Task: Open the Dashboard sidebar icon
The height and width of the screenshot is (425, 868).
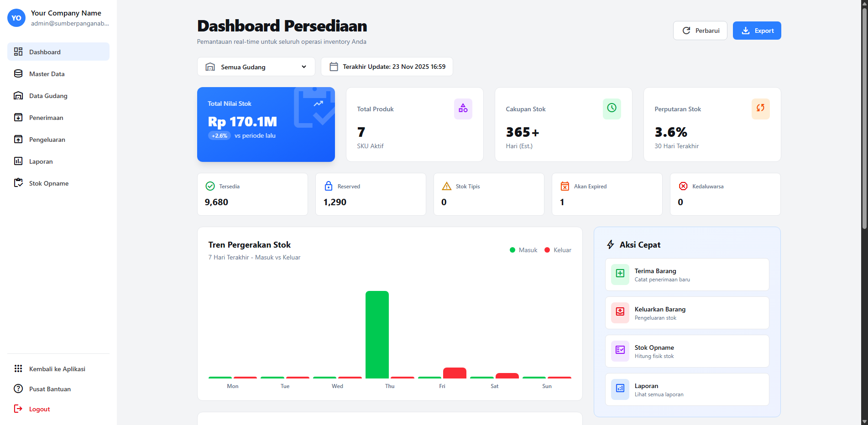Action: [x=18, y=52]
